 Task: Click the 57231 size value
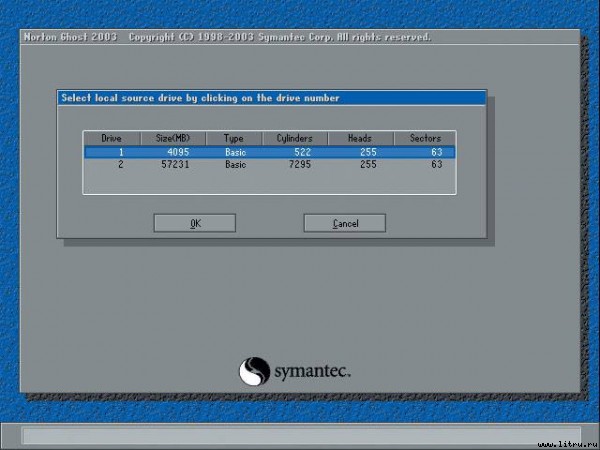coord(175,165)
